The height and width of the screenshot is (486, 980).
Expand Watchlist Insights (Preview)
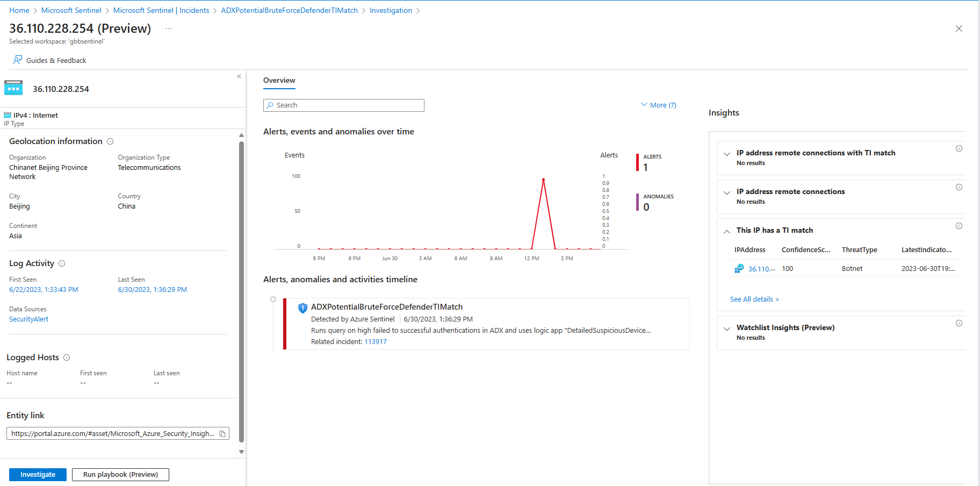[x=726, y=329]
